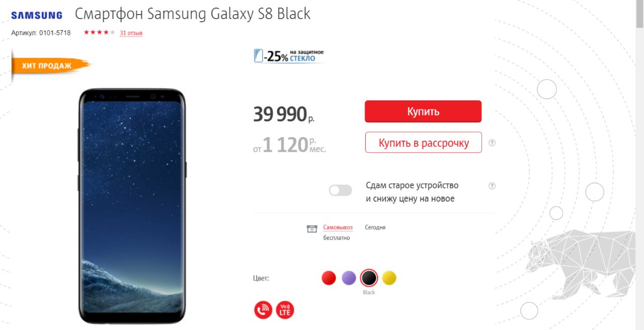Click 'Купить в рассрочку' button
Viewport: 644px width, 330px height.
coord(423,143)
